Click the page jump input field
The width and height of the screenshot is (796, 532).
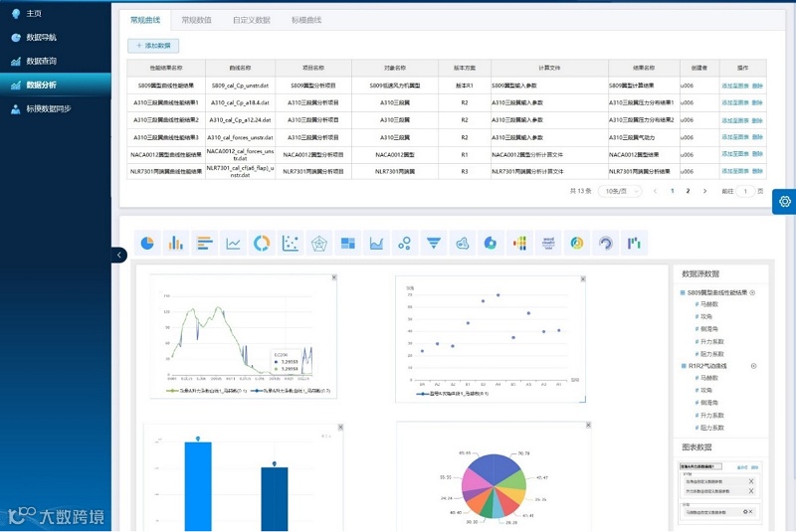(x=744, y=191)
